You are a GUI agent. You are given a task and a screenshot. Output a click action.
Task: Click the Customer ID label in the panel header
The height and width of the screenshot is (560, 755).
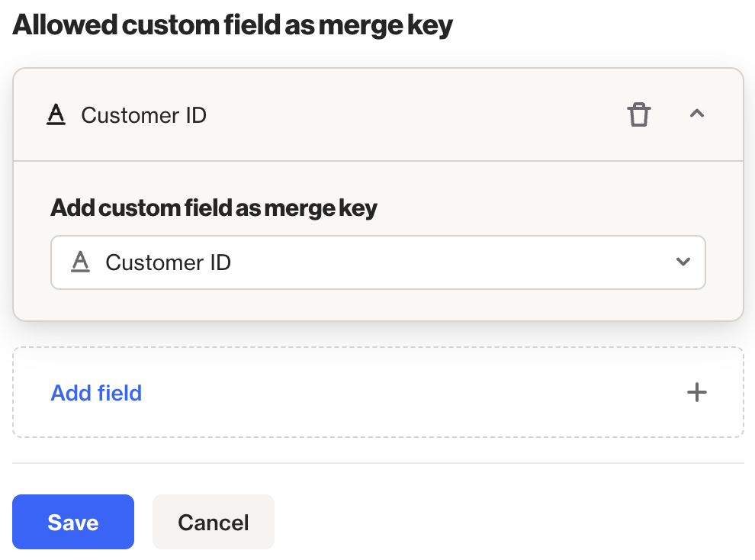[x=144, y=115]
